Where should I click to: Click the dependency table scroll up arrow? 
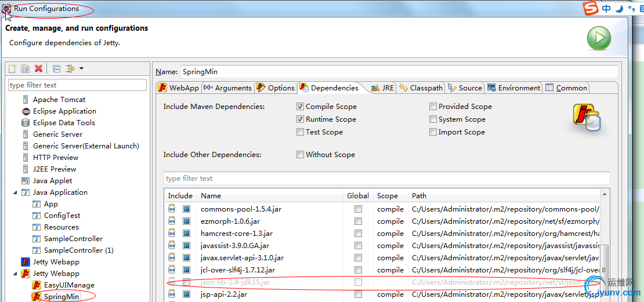605,194
